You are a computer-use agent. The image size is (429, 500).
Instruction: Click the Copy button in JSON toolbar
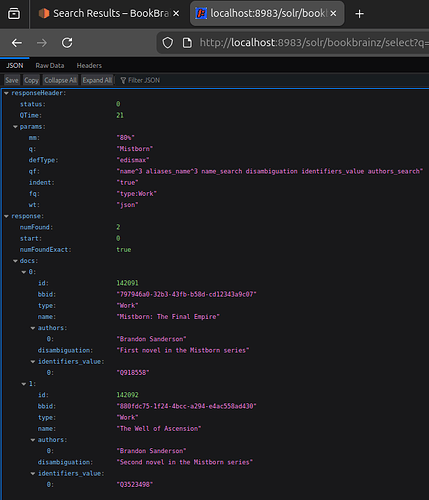[x=31, y=80]
